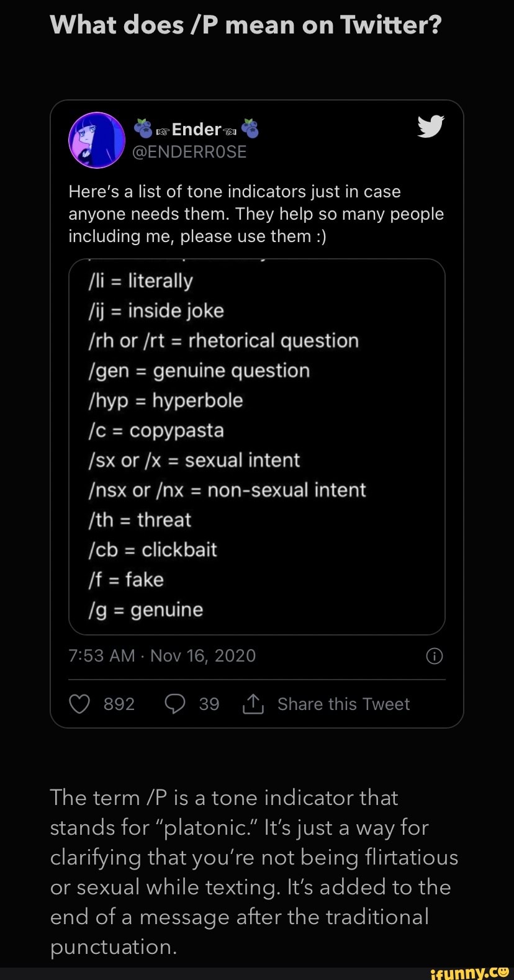Image resolution: width=514 pixels, height=980 pixels.
Task: Like the tweet with the heart icon
Action: point(79,704)
